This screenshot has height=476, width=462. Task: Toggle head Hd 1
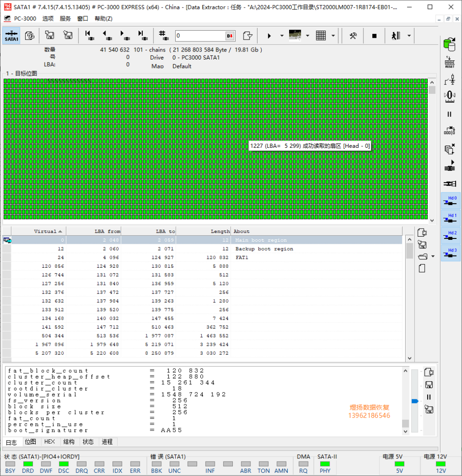coord(450,218)
